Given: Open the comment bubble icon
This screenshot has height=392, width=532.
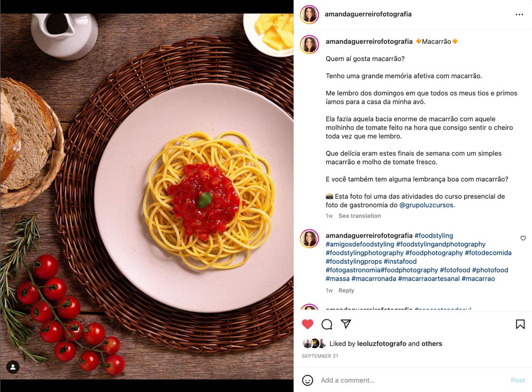Looking at the screenshot, I should click(x=327, y=325).
